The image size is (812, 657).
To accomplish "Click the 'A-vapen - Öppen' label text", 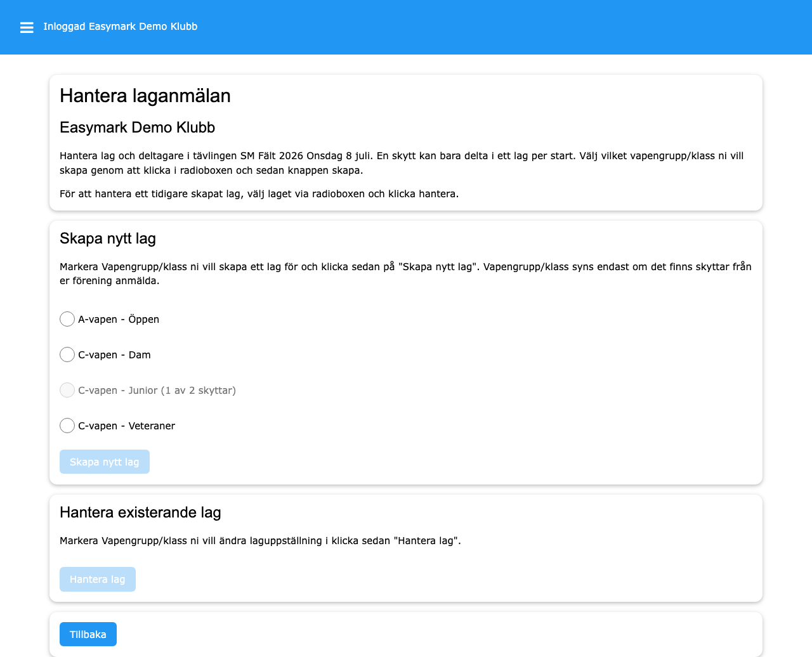I will pos(119,320).
